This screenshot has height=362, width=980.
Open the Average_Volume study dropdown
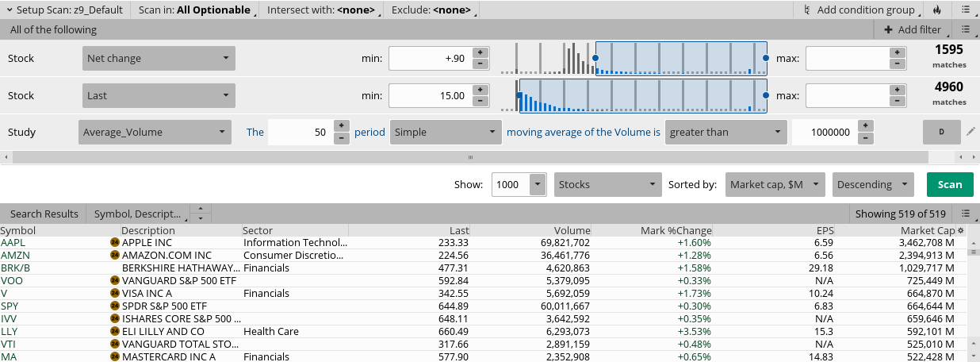click(x=156, y=132)
